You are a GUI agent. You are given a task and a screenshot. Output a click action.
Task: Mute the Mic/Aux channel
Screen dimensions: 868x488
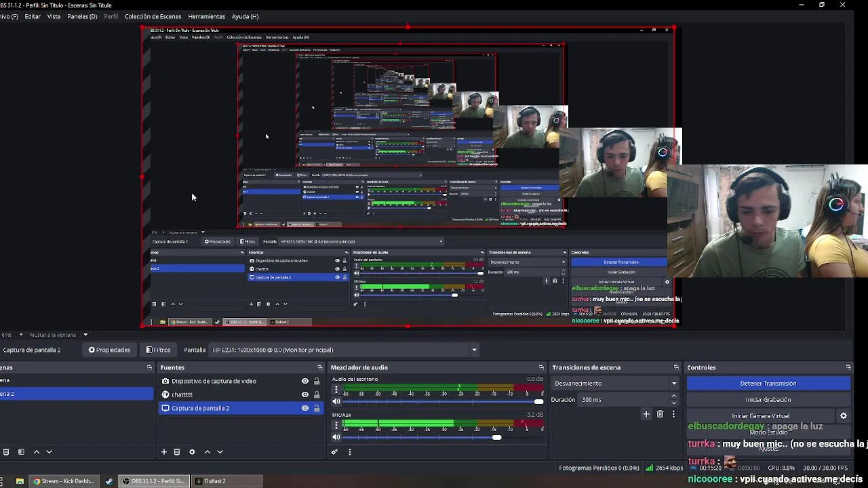[336, 437]
